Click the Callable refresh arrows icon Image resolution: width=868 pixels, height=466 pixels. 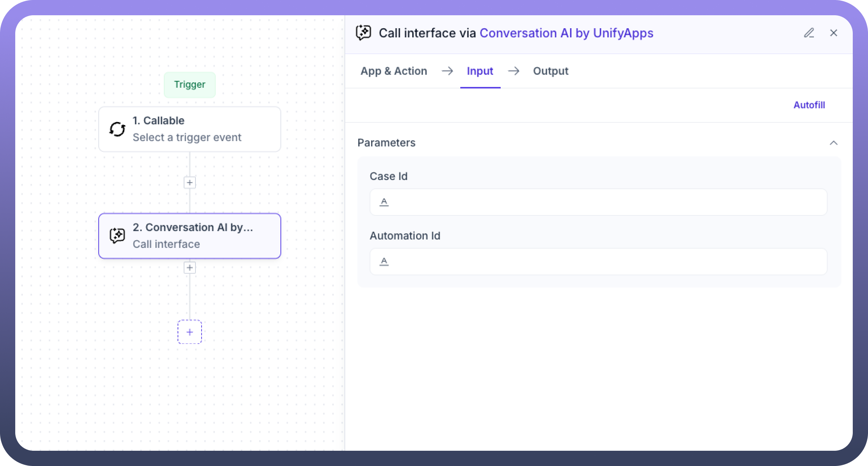[x=117, y=129]
